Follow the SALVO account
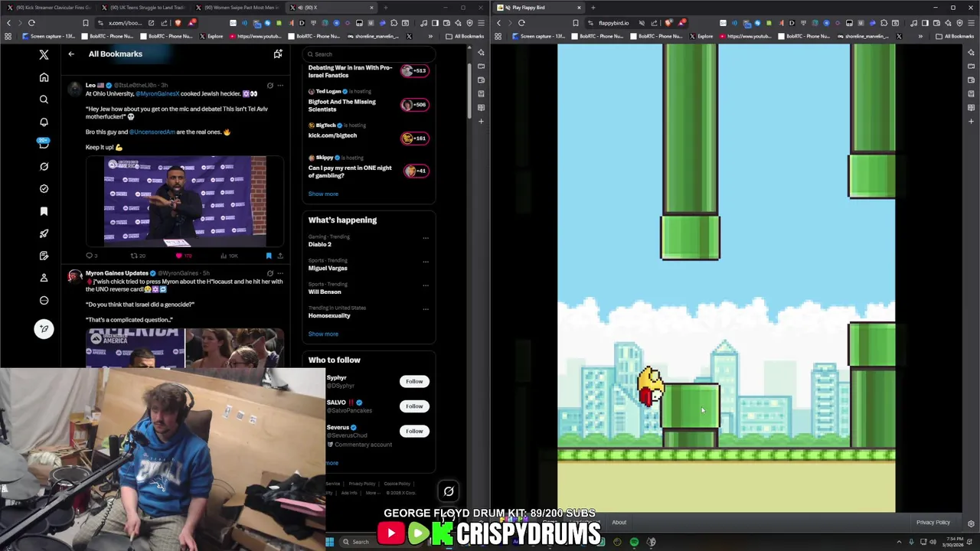The width and height of the screenshot is (980, 551). click(414, 406)
